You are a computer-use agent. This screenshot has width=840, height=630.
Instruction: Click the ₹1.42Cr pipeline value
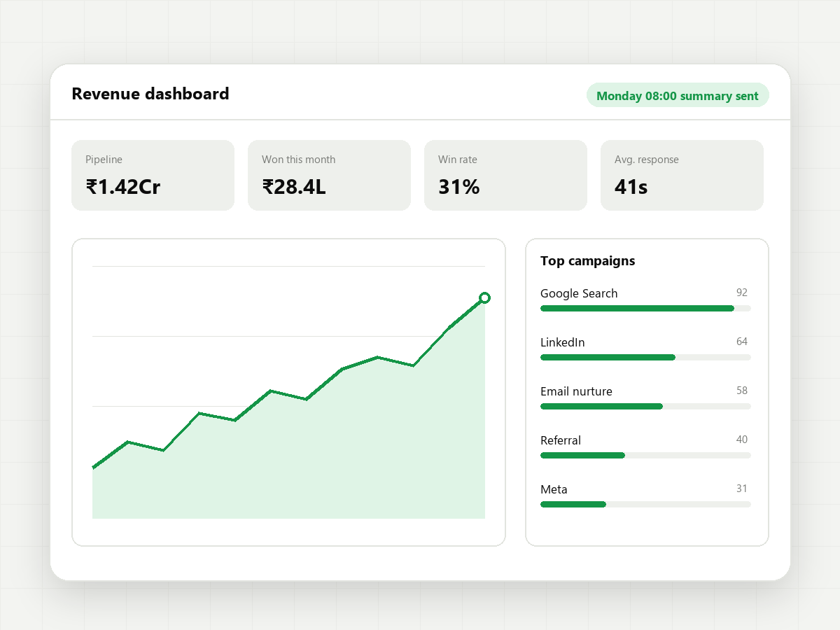click(x=123, y=187)
